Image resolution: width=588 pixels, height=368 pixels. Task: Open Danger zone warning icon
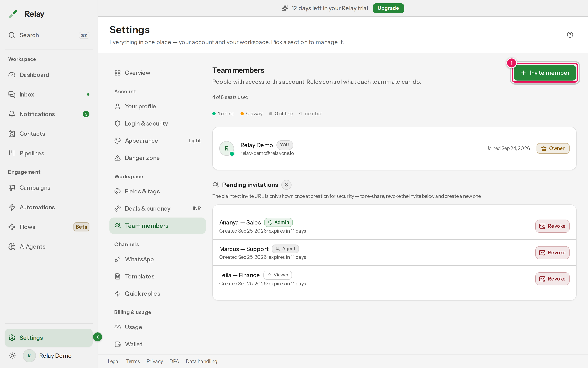coord(118,158)
